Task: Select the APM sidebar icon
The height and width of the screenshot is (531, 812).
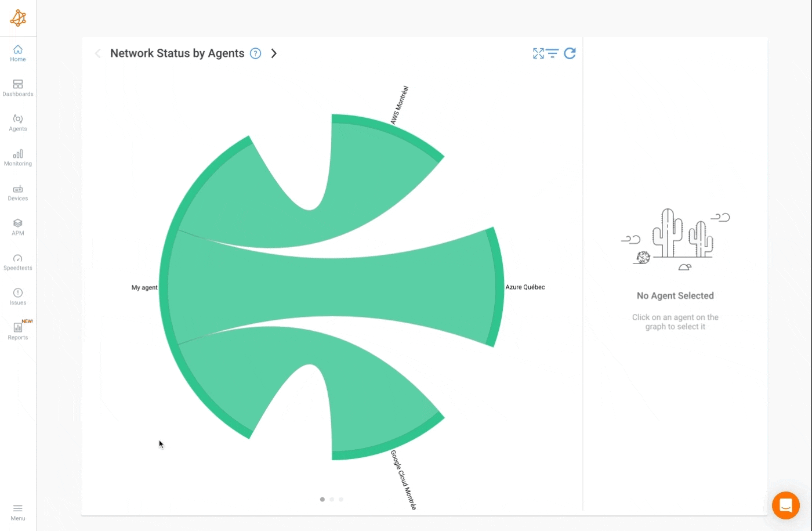Action: [x=17, y=227]
